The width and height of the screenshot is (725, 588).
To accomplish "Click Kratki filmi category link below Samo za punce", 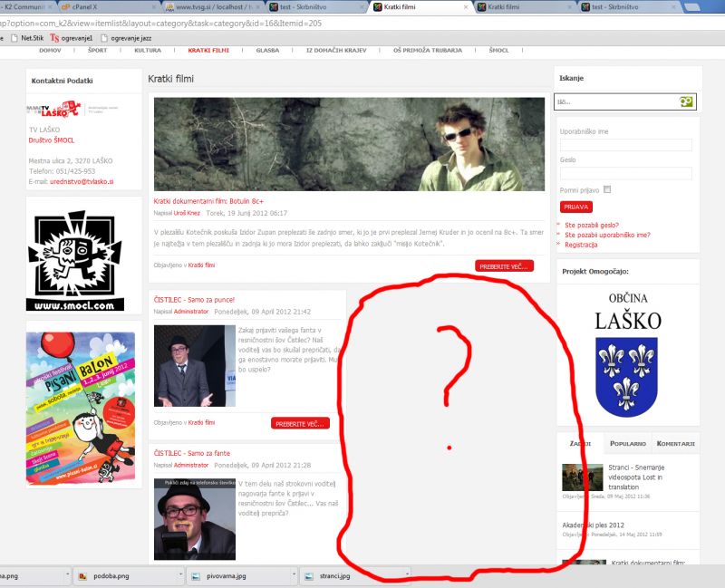I will coord(201,422).
